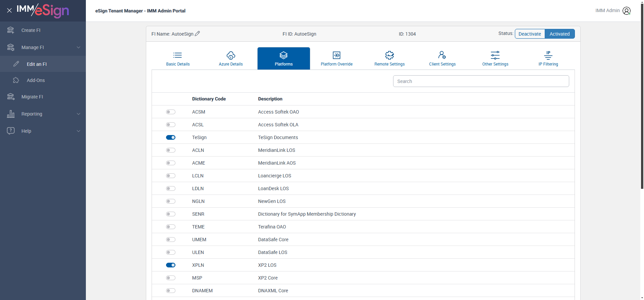Disable the TeSign platform toggle

click(x=171, y=137)
